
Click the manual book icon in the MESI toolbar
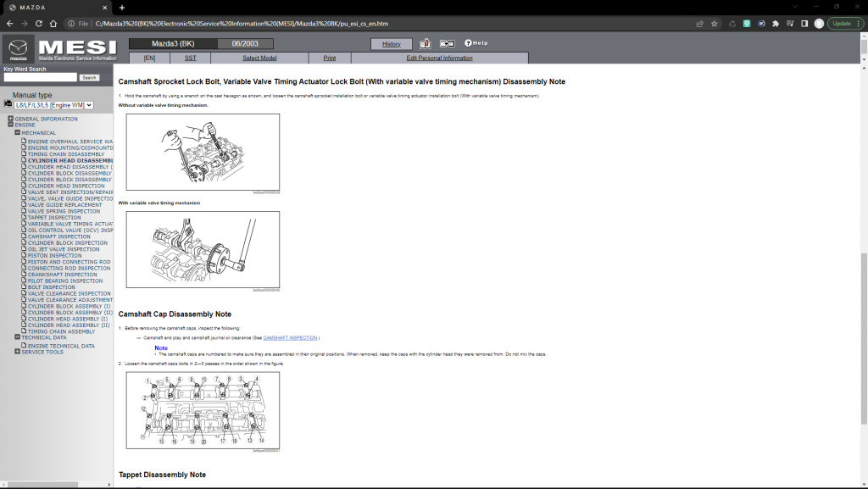(x=426, y=43)
